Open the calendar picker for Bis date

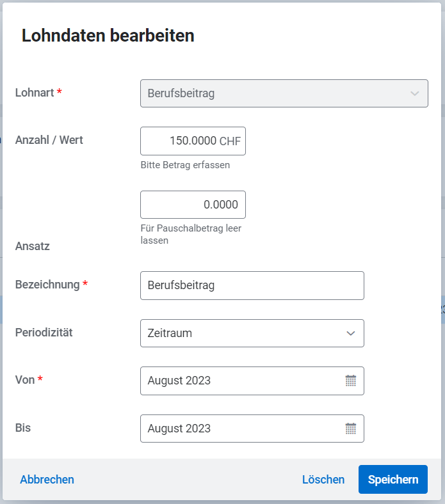(x=350, y=429)
